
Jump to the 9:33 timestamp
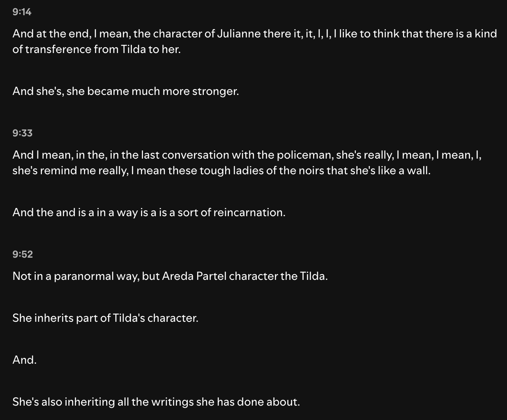point(22,133)
